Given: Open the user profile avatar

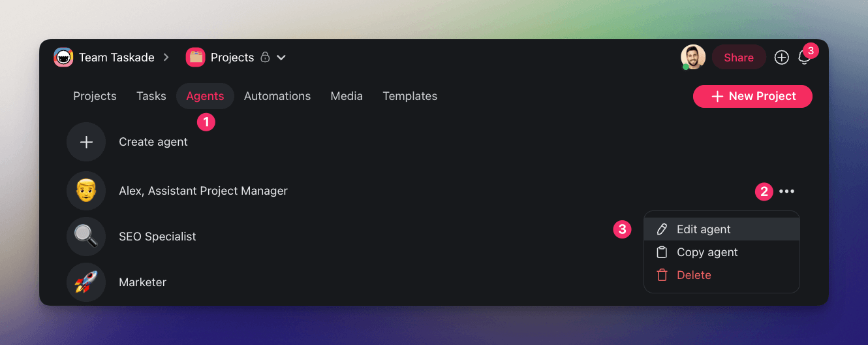Looking at the screenshot, I should coord(693,57).
